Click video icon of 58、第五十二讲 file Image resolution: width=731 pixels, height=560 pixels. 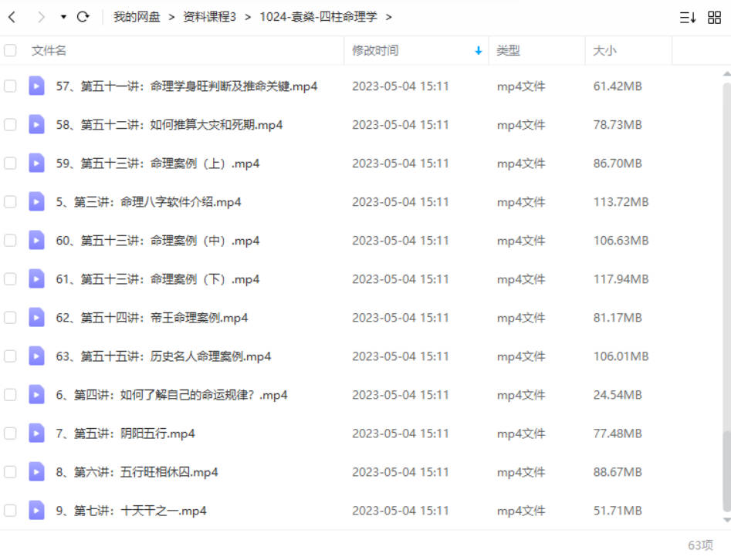tap(36, 125)
